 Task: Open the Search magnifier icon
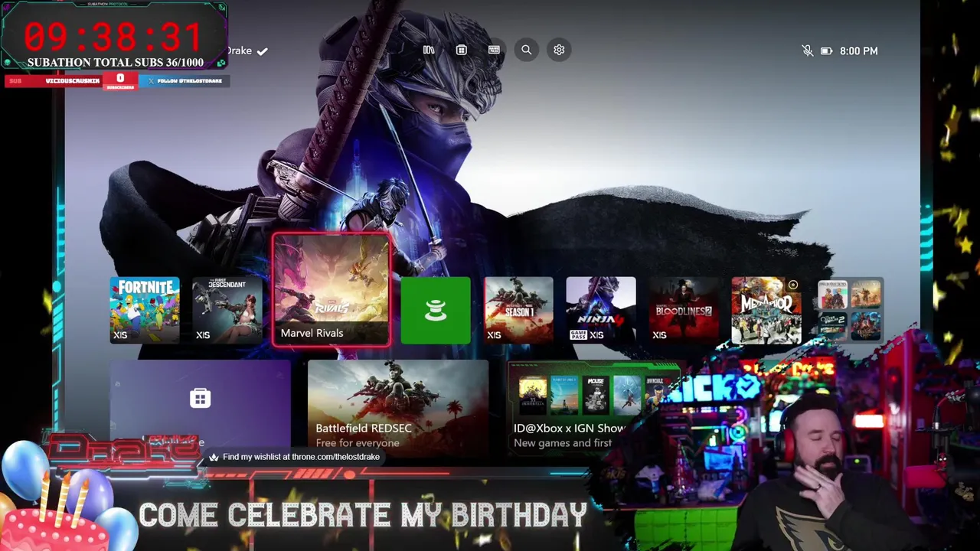click(527, 50)
